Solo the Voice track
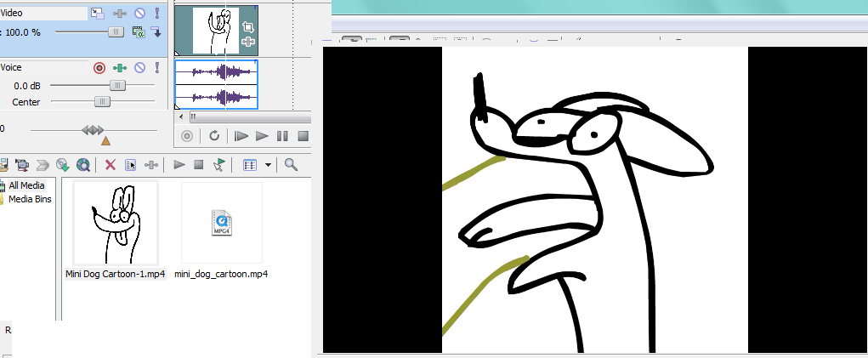This screenshot has height=358, width=868. pyautogui.click(x=157, y=68)
